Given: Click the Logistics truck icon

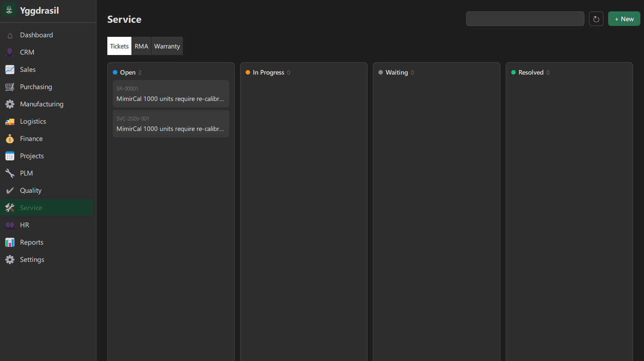Looking at the screenshot, I should click(10, 121).
